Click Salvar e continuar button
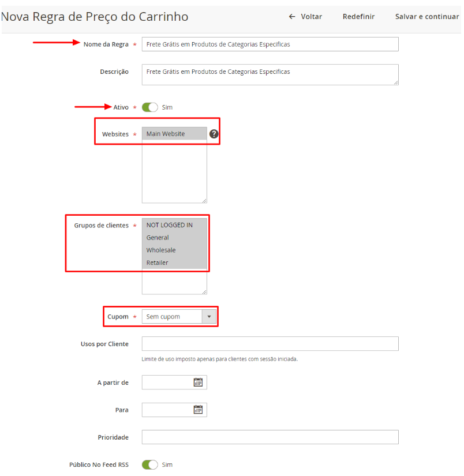This screenshot has width=464, height=476. (x=426, y=17)
